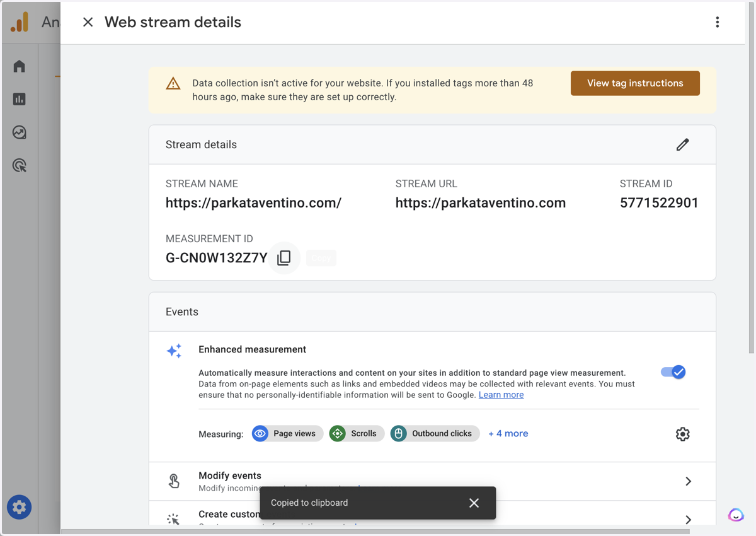Click the Page views chip
The width and height of the screenshot is (756, 536).
[x=287, y=433]
